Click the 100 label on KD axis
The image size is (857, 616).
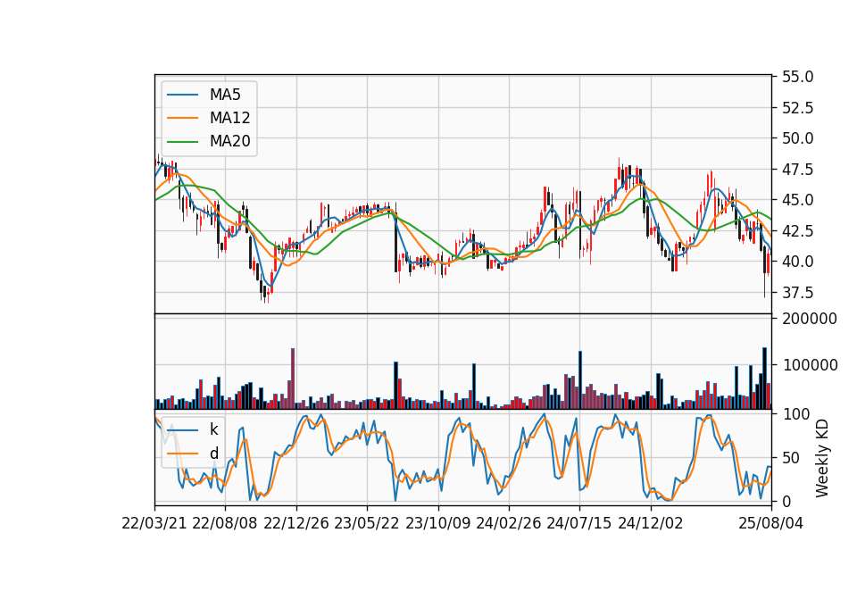[795, 414]
